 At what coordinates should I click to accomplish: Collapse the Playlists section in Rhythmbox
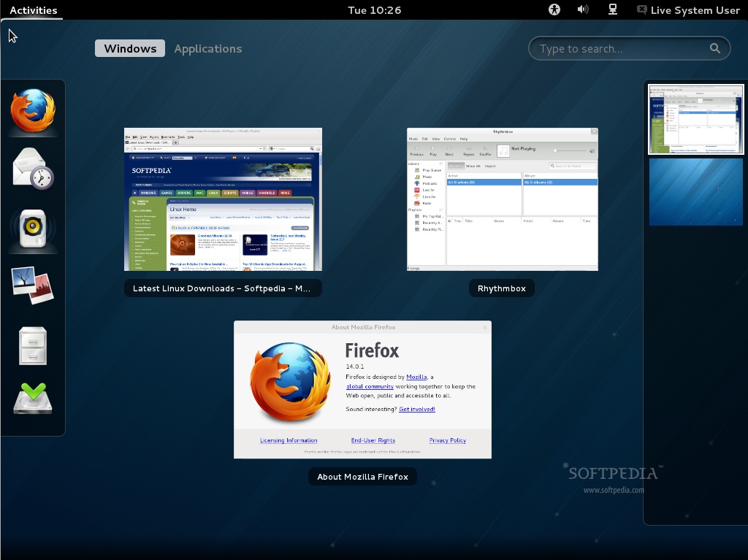pyautogui.click(x=441, y=210)
